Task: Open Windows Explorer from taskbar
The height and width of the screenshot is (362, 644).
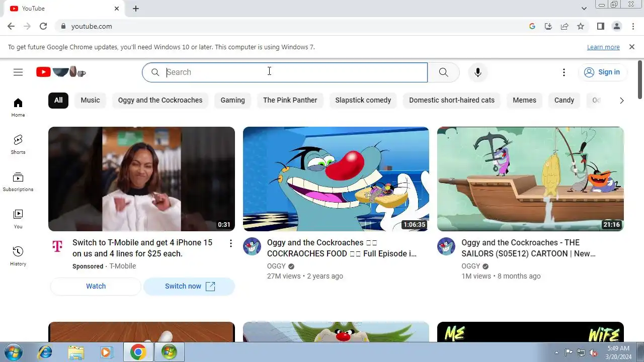Action: 76,352
